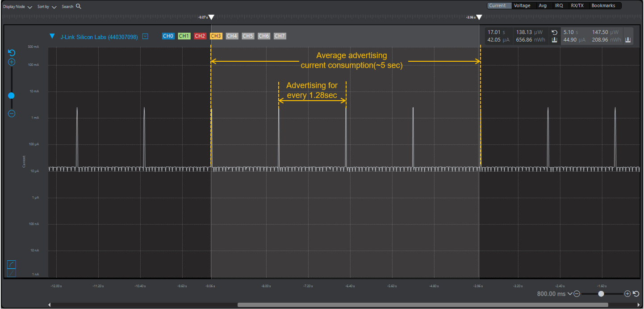Screen dimensions: 644x309
Task: Toggle the CH3 channel button
Action: pos(216,36)
